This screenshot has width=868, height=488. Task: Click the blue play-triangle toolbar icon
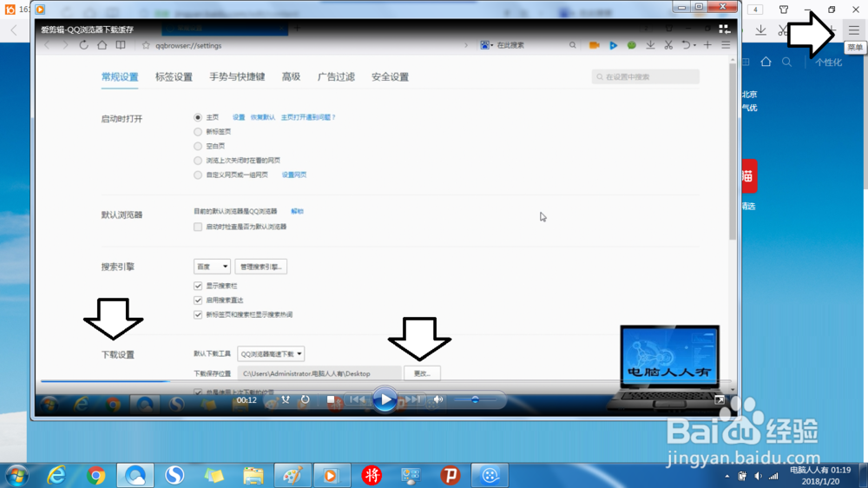[614, 45]
